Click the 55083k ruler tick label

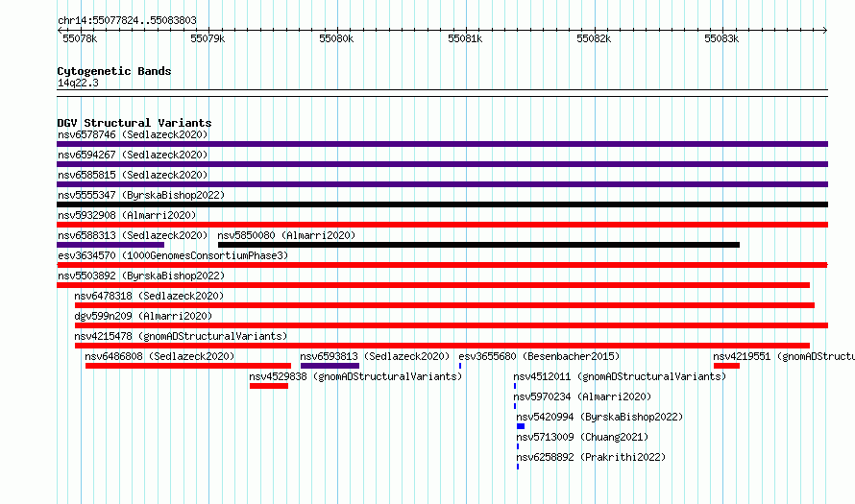(x=721, y=38)
